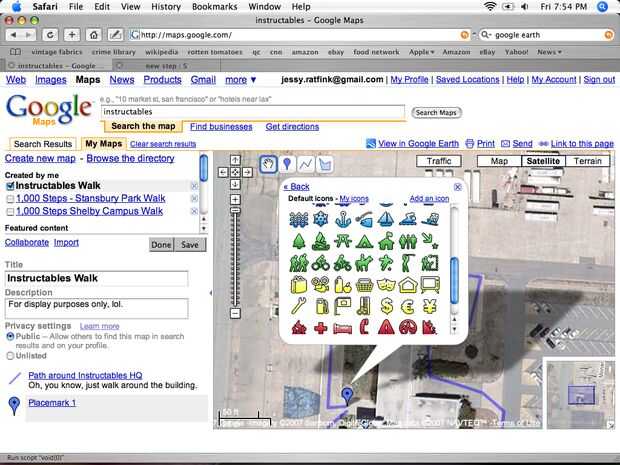
Task: Select the draw shape tool
Action: (325, 164)
